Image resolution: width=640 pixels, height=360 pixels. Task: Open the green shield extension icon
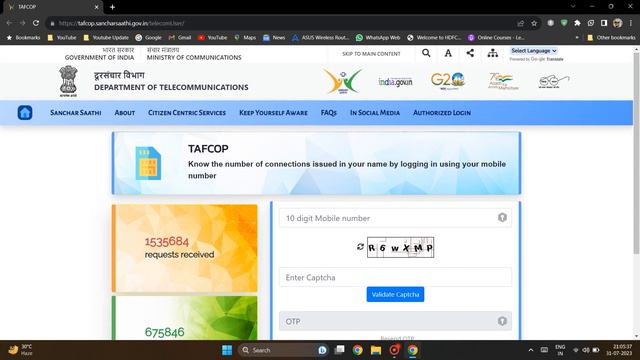click(564, 23)
